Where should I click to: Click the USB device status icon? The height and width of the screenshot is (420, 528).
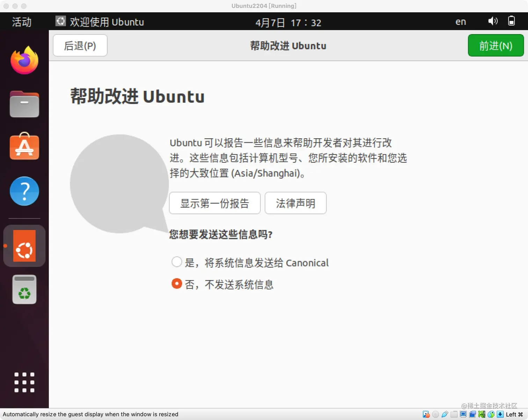[x=445, y=414]
